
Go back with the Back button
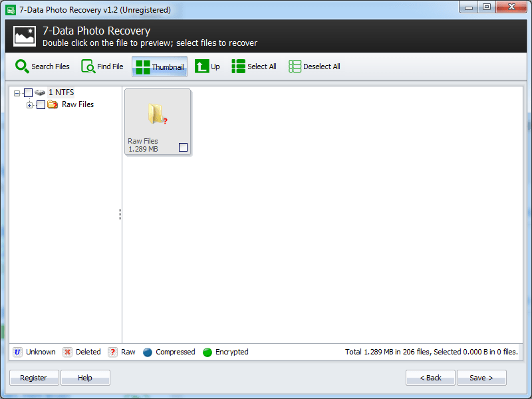tap(430, 377)
